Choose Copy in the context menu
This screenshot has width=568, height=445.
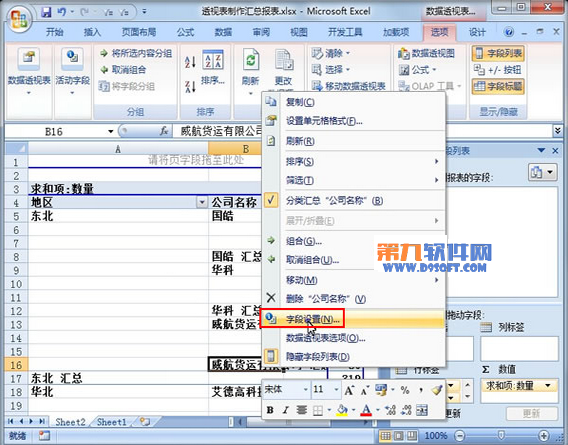(353, 102)
